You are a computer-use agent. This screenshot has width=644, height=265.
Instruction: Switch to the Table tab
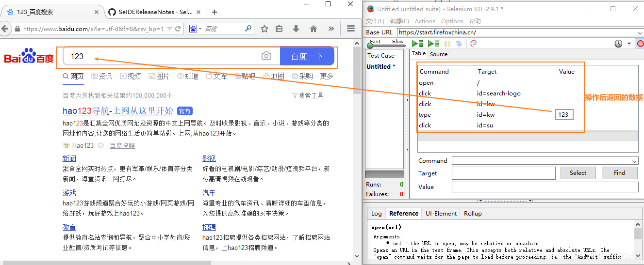point(419,54)
